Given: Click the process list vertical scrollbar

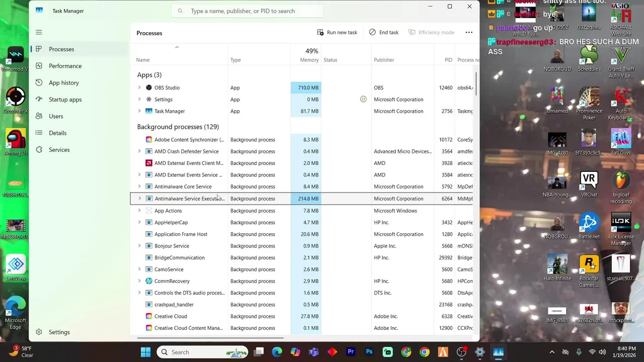Looking at the screenshot, I should click(476, 83).
